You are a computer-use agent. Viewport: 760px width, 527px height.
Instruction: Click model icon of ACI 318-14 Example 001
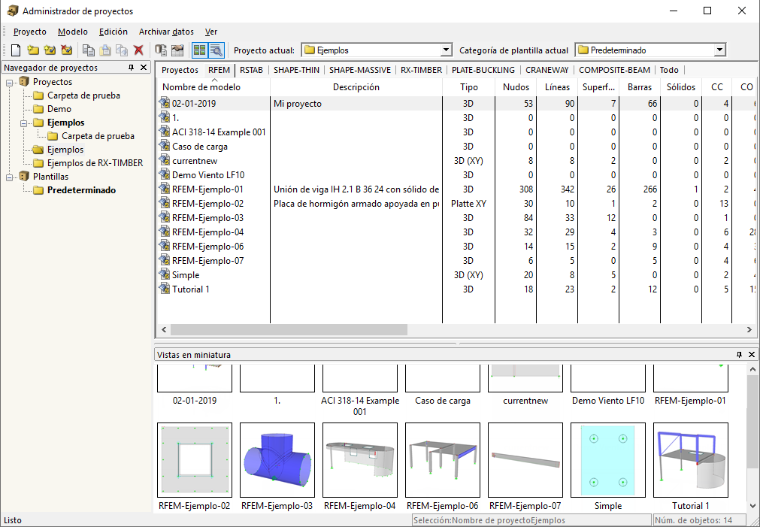pos(164,131)
